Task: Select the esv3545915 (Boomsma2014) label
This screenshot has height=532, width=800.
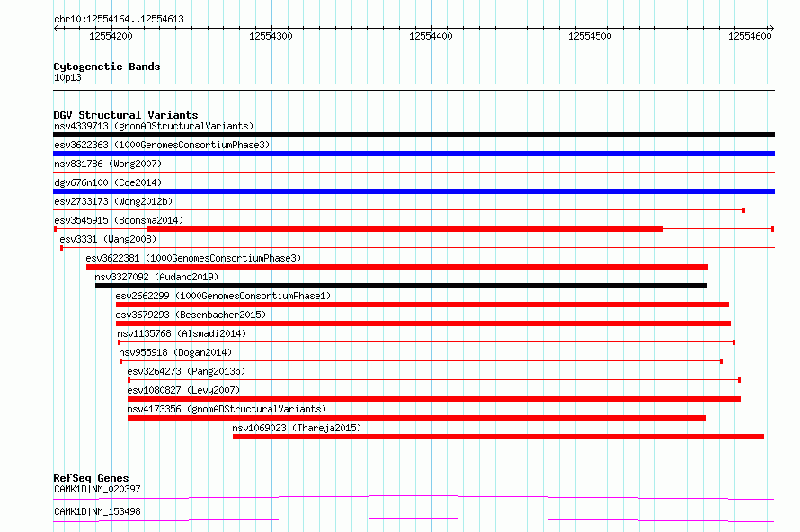Action: (119, 220)
